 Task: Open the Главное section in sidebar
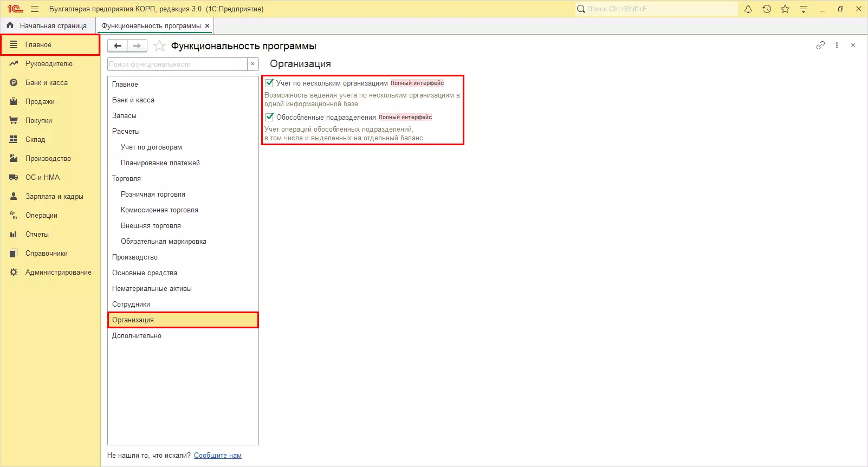click(x=50, y=44)
